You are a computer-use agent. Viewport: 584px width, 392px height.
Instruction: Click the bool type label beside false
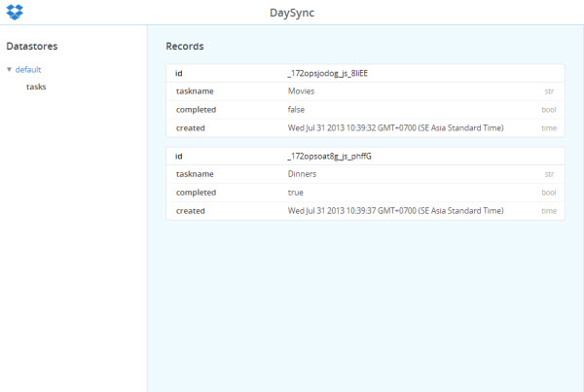click(x=549, y=110)
